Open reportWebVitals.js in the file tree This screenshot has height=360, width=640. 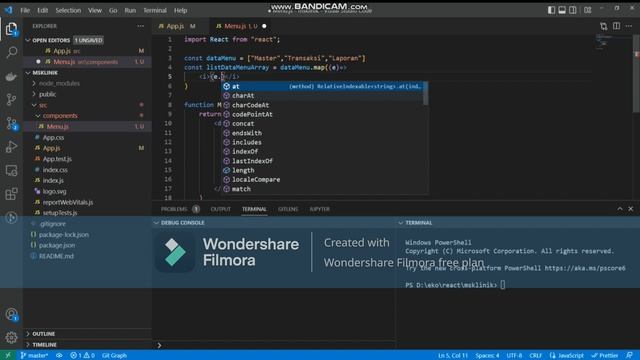pyautogui.click(x=68, y=202)
